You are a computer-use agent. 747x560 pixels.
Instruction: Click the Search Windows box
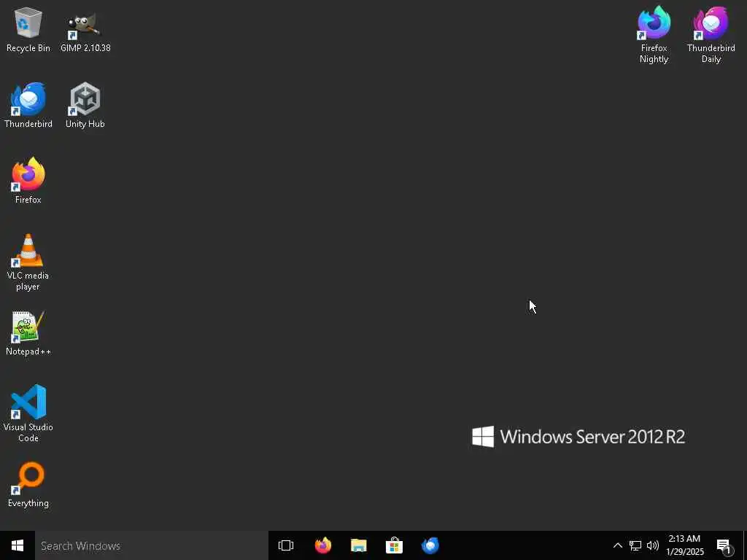(x=152, y=545)
